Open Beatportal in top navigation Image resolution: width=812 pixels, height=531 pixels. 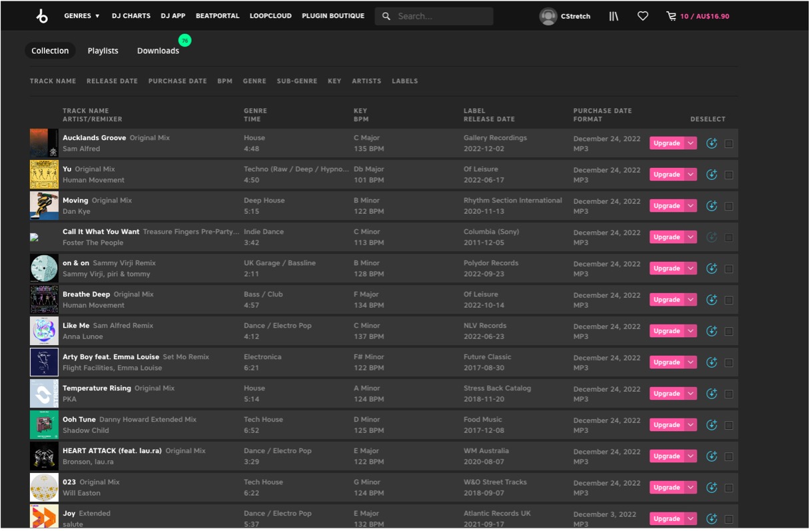217,16
